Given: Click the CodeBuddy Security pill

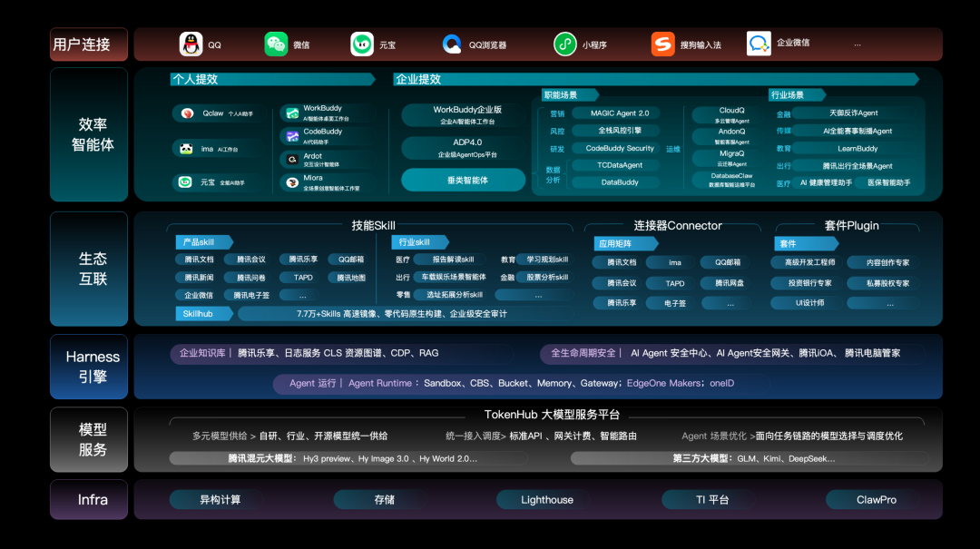Looking at the screenshot, I should (616, 148).
